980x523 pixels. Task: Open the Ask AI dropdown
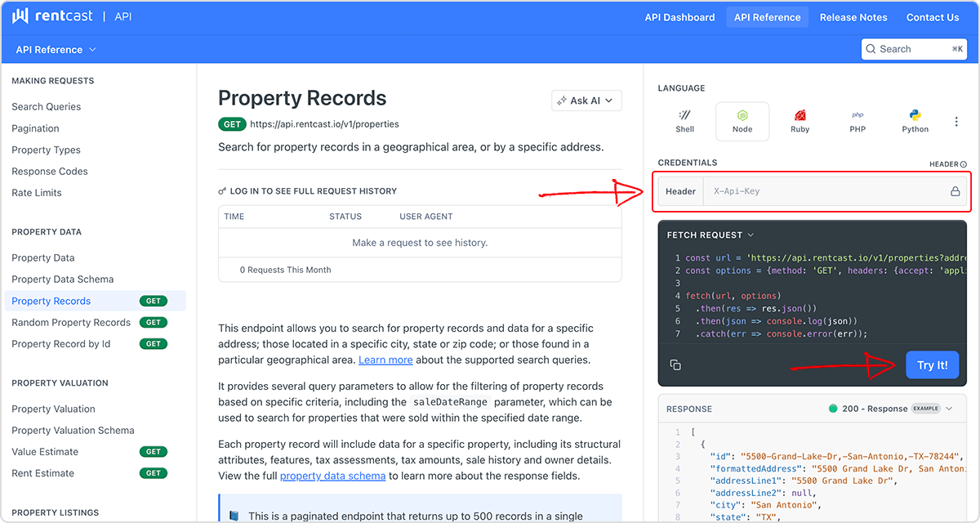[587, 101]
